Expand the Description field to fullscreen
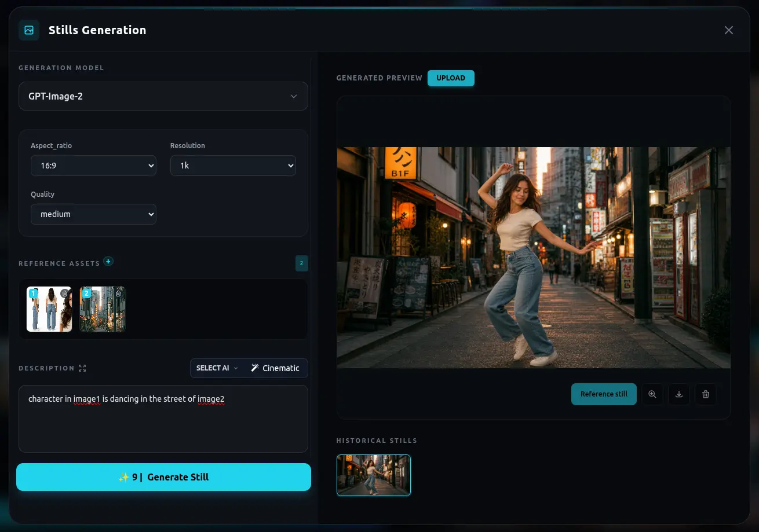Viewport: 759px width, 532px height. click(x=82, y=368)
